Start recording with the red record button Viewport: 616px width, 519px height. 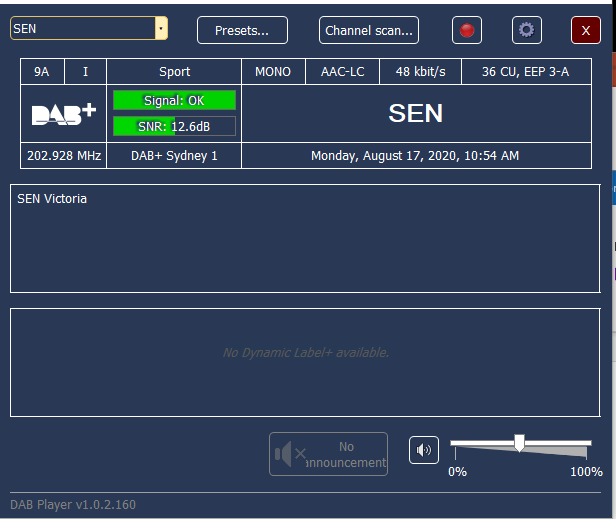point(467,30)
